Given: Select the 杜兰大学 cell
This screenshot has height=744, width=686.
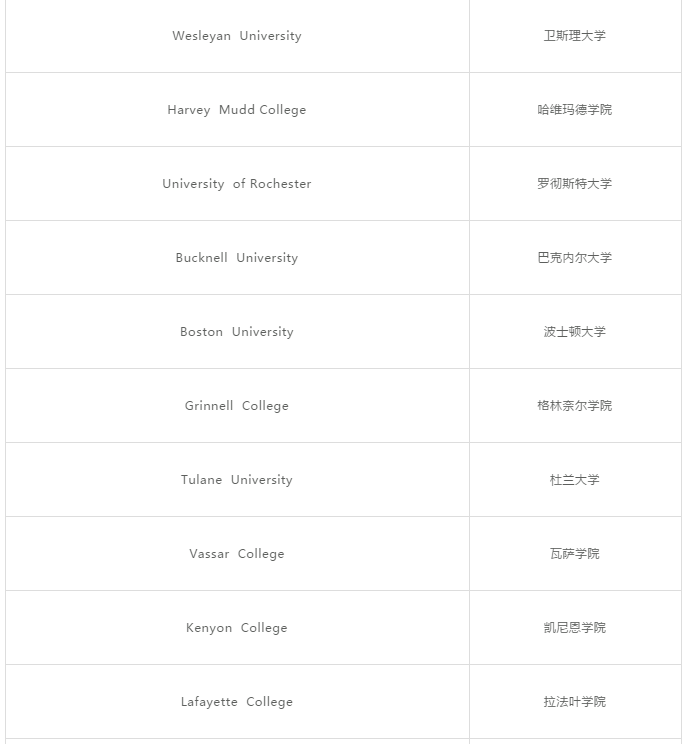Looking at the screenshot, I should coord(575,480).
